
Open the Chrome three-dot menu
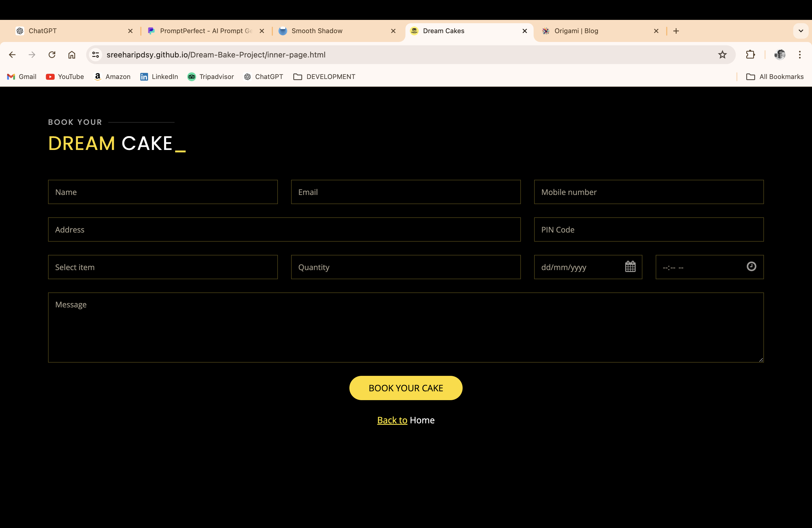tap(800, 55)
